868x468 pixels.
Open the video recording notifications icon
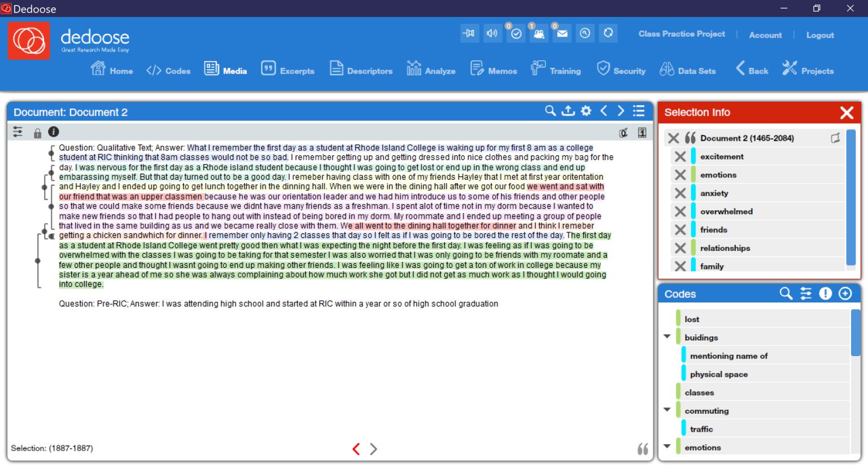coord(539,33)
